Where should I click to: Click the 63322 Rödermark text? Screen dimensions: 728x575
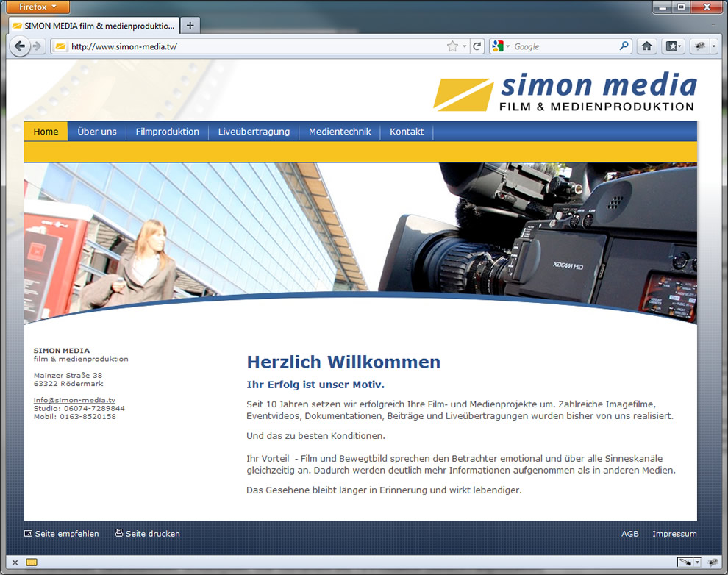pos(68,383)
